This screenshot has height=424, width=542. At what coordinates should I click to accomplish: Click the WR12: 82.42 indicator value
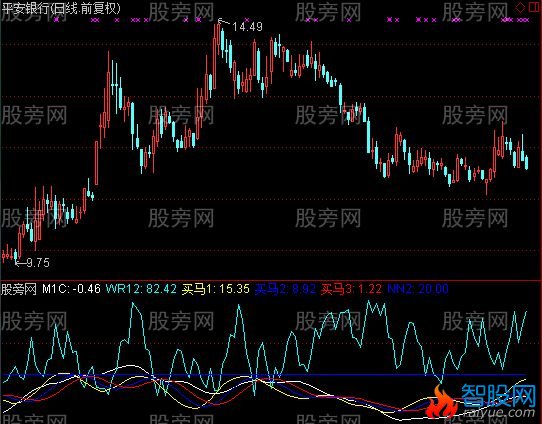141,289
